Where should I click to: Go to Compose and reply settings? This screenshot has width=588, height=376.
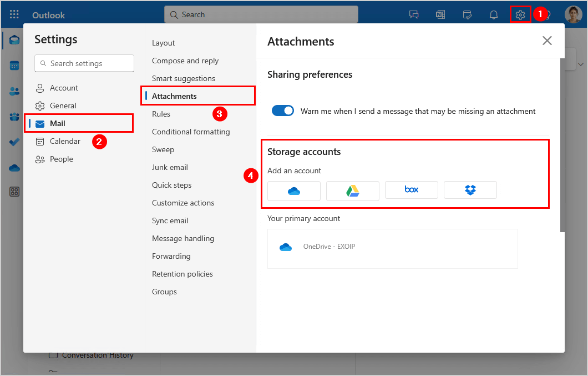(x=185, y=61)
